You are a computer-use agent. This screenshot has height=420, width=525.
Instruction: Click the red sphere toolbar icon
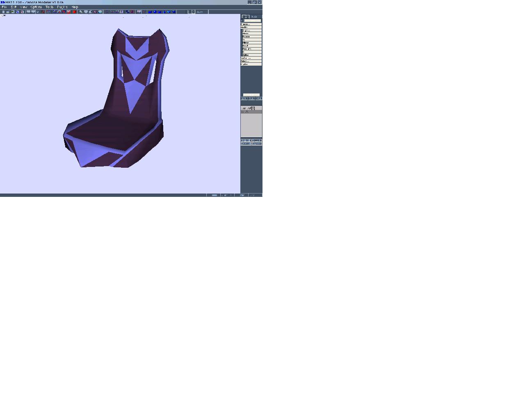(x=74, y=12)
